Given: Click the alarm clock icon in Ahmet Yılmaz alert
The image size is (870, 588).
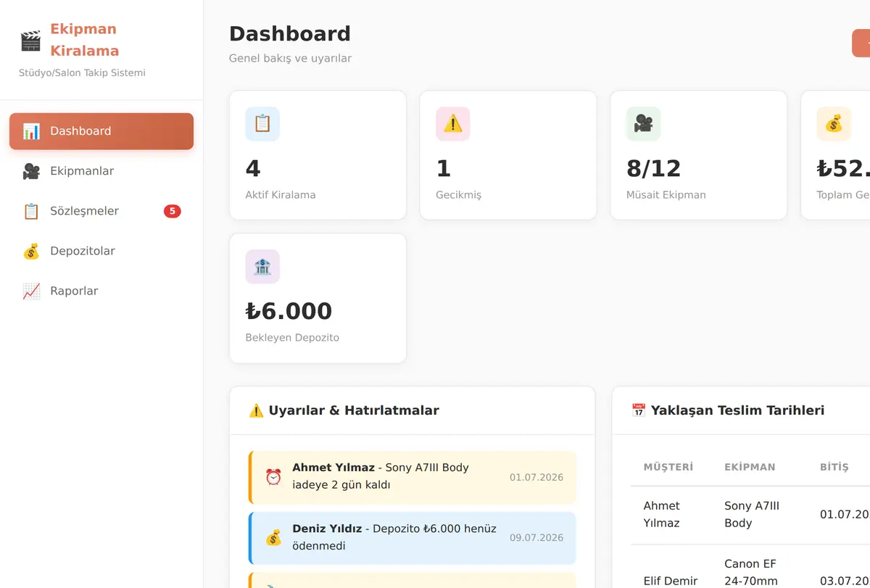Looking at the screenshot, I should click(273, 477).
